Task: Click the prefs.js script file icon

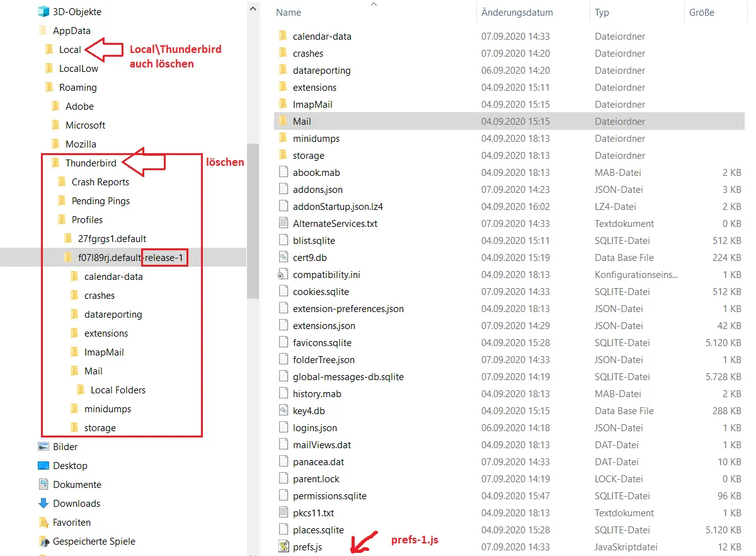Action: (283, 547)
